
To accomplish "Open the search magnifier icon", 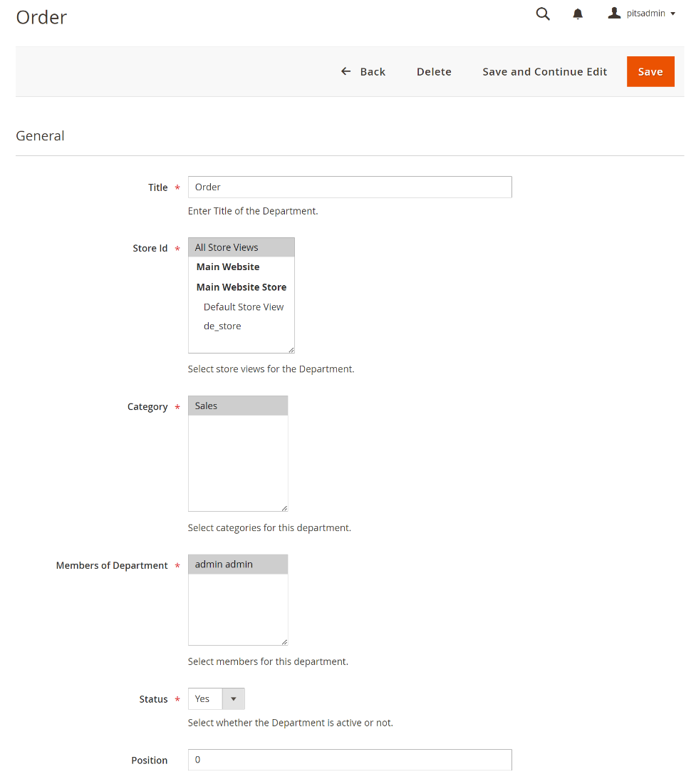I will (x=543, y=14).
